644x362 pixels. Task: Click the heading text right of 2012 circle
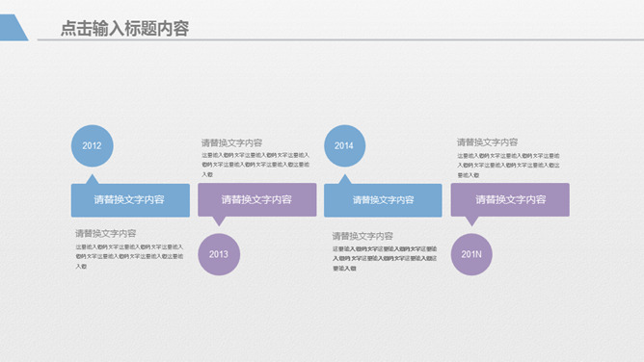click(x=231, y=142)
